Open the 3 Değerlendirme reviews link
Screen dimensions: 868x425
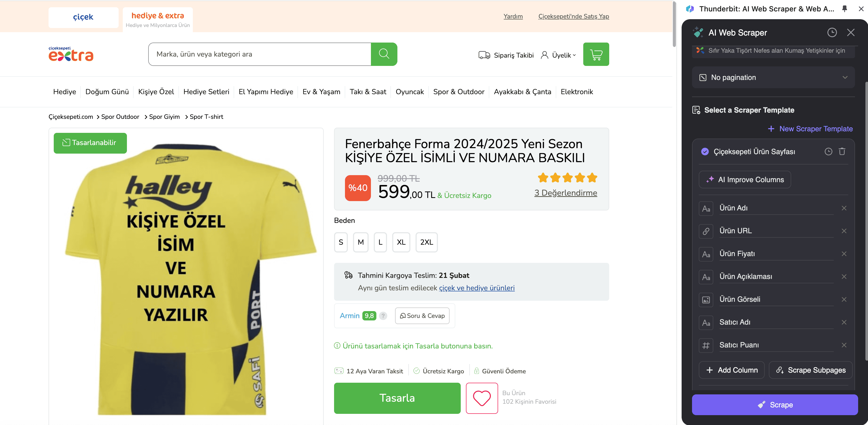tap(565, 193)
